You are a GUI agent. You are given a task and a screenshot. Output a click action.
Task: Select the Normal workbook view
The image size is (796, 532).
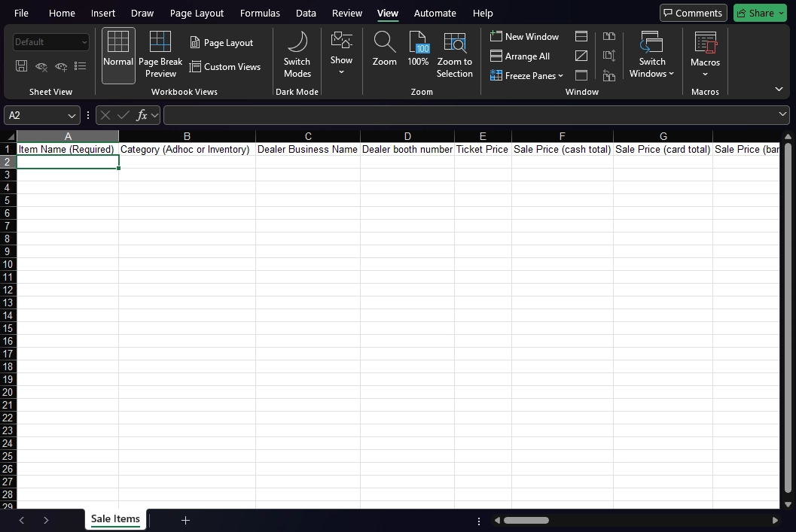coord(118,55)
